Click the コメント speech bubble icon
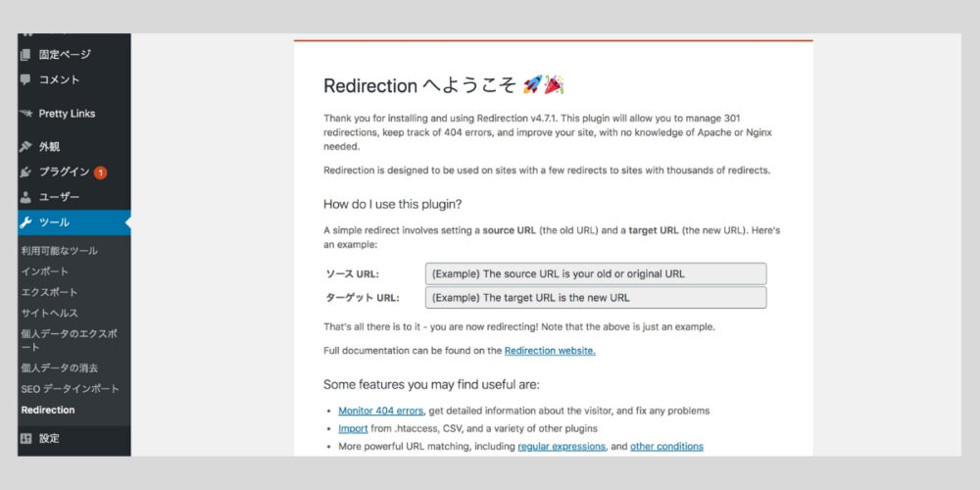 pos(25,80)
